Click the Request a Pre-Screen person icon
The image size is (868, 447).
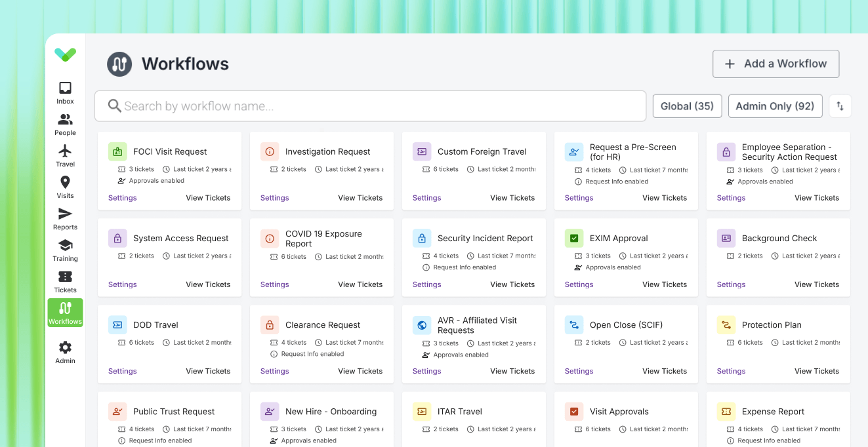tap(574, 152)
